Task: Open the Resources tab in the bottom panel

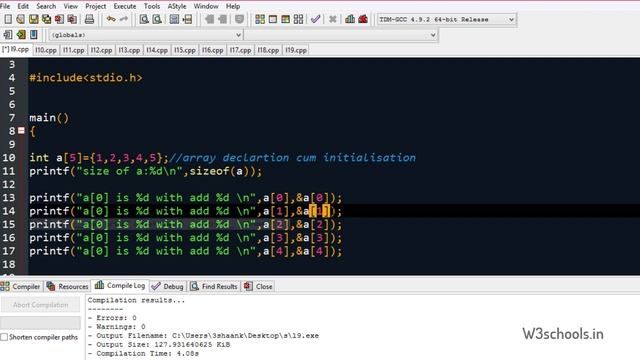Action: 68,287
